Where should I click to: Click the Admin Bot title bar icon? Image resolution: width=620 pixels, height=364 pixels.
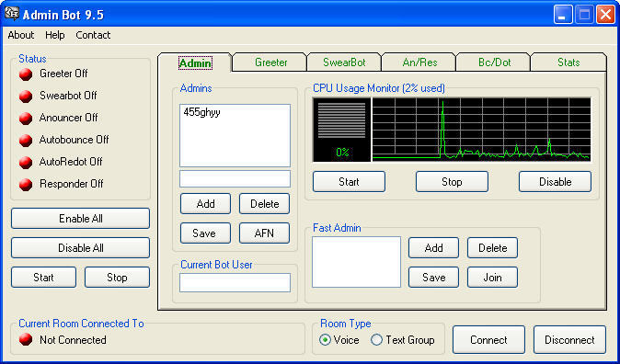[12, 14]
